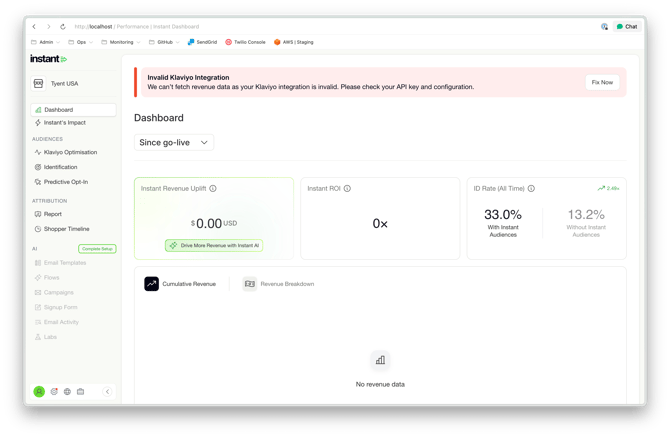Reload the page with the refresh icon
This screenshot has height=437, width=670.
pyautogui.click(x=63, y=27)
